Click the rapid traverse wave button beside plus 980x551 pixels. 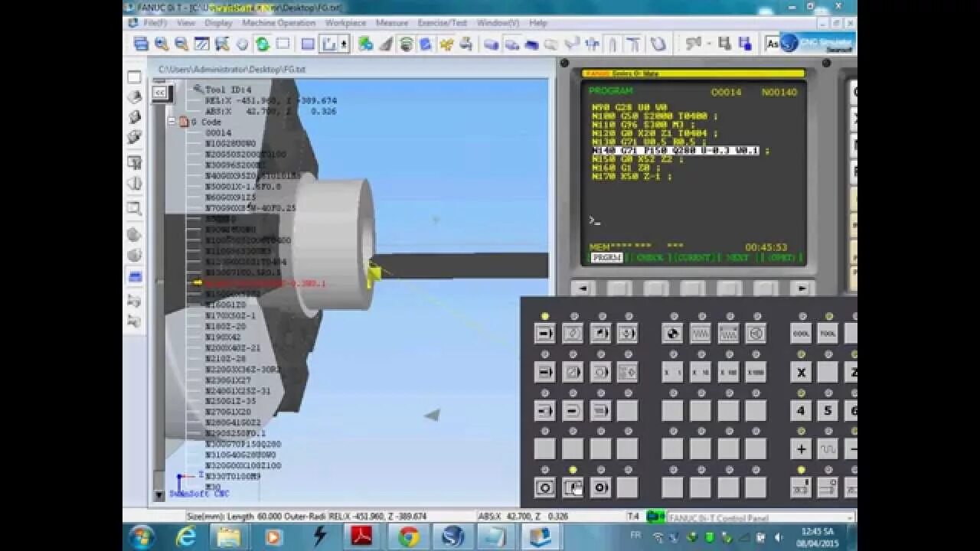click(x=828, y=449)
